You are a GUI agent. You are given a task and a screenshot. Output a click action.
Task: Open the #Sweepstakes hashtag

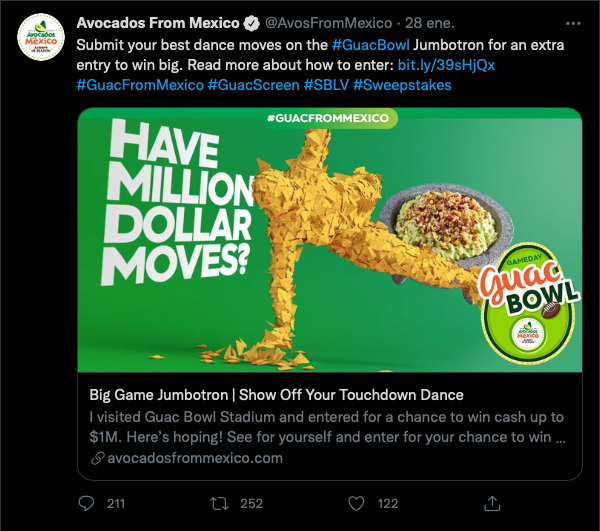pyautogui.click(x=402, y=85)
